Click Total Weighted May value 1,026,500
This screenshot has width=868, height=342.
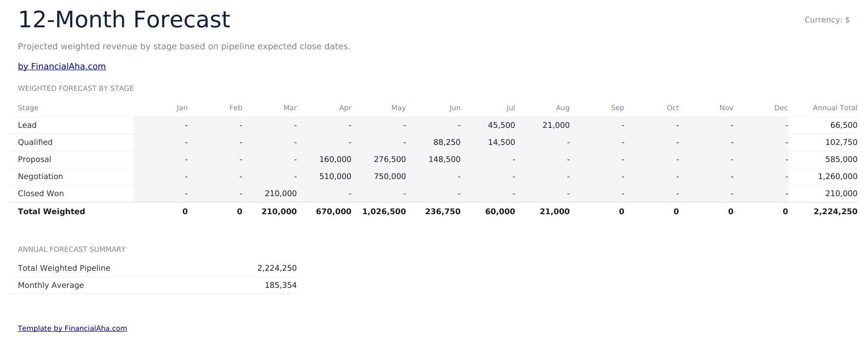pos(384,212)
